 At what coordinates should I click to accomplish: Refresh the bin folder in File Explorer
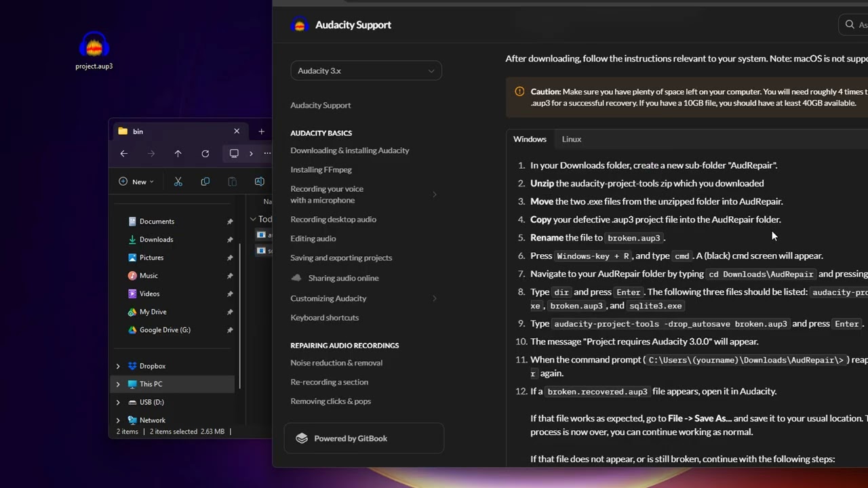205,154
